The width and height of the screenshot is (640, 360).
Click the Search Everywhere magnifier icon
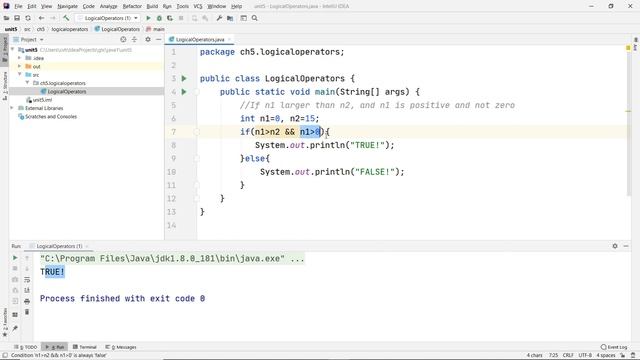tap(255, 18)
